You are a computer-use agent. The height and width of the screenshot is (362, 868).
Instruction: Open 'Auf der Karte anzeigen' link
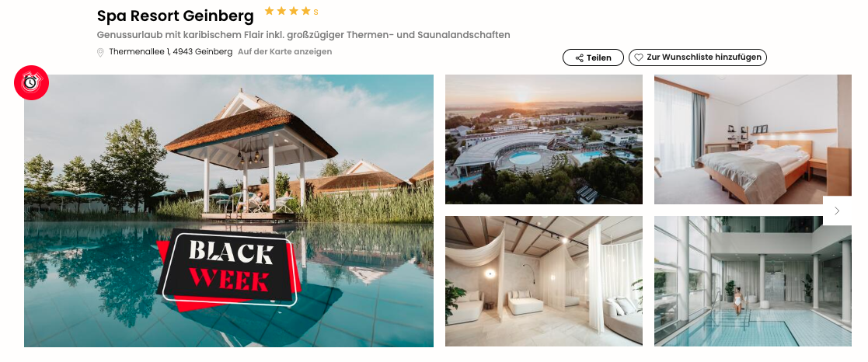tap(284, 51)
